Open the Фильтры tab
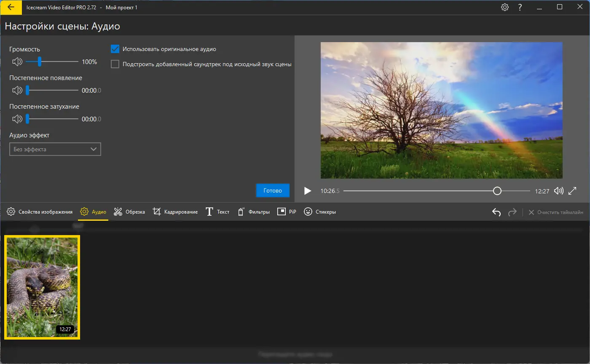590x364 pixels. click(x=254, y=212)
